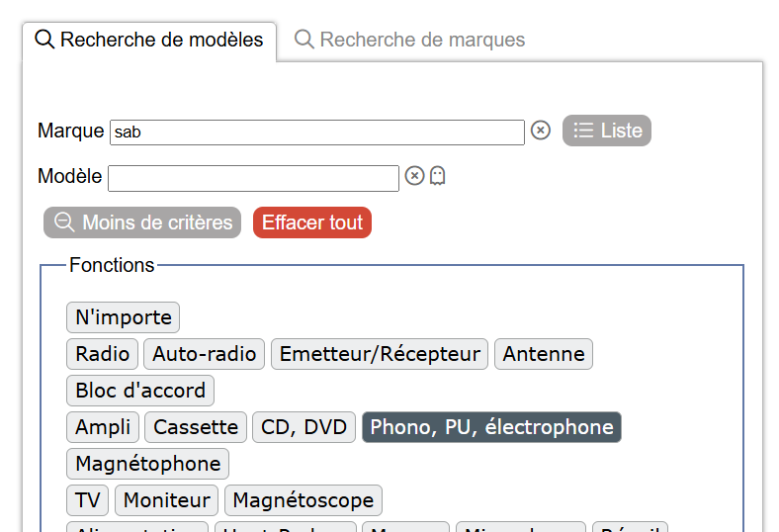Focus the empty Modèle input field
Viewport: 779px width, 532px height.
click(253, 178)
